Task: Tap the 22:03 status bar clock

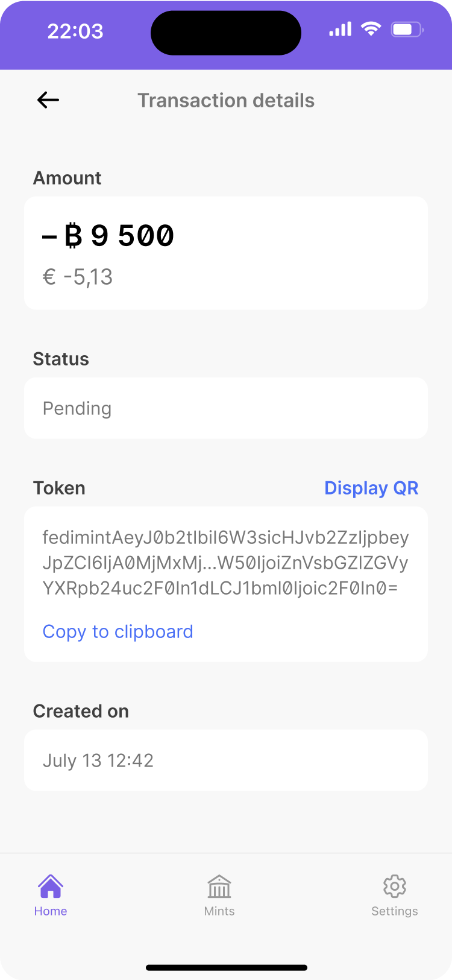Action: (x=75, y=31)
